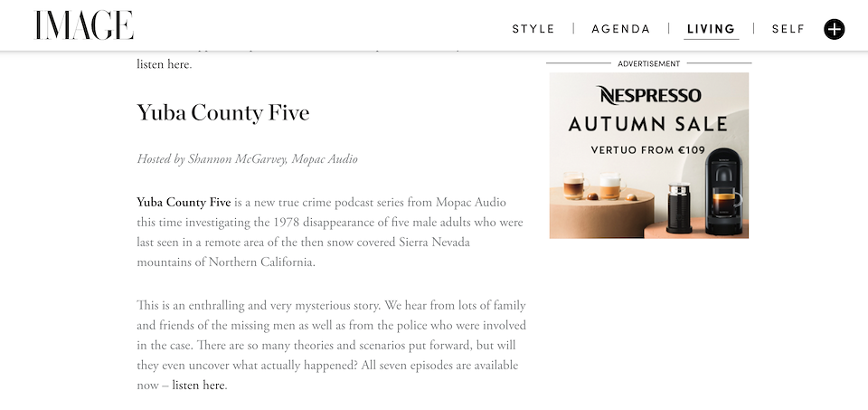The width and height of the screenshot is (868, 410).
Task: Select the Living nav item
Action: (x=711, y=29)
